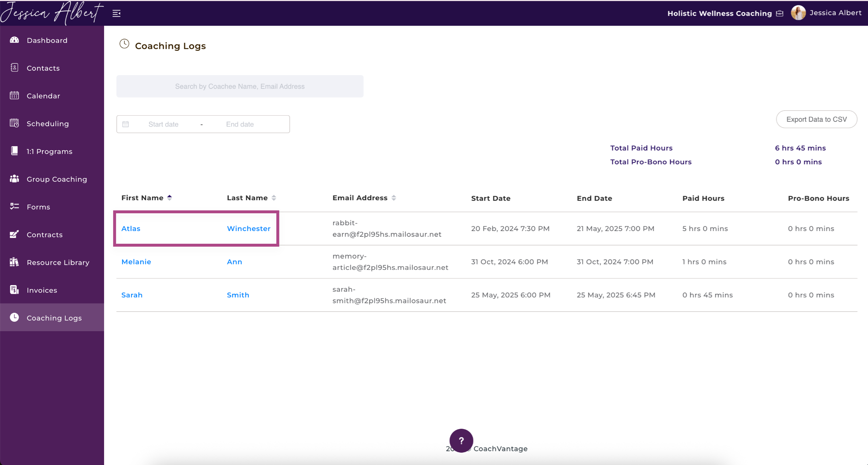Click the Contacts address book icon
Screen dimensions: 868x465
pyautogui.click(x=15, y=68)
